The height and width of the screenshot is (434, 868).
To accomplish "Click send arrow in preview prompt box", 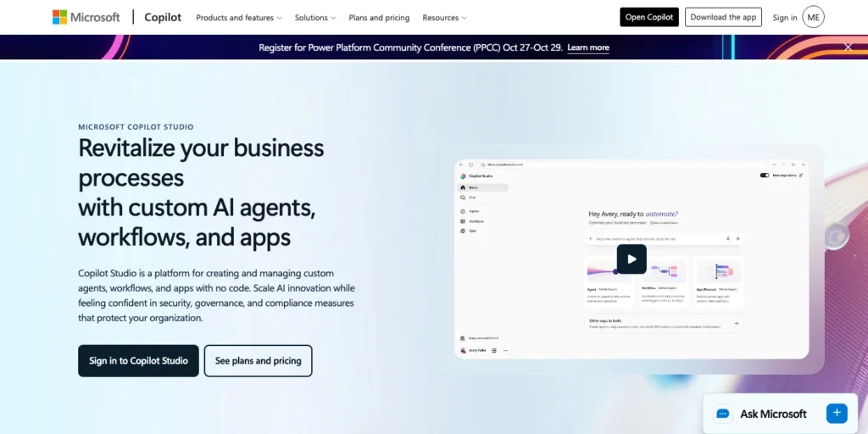I will coord(737,238).
